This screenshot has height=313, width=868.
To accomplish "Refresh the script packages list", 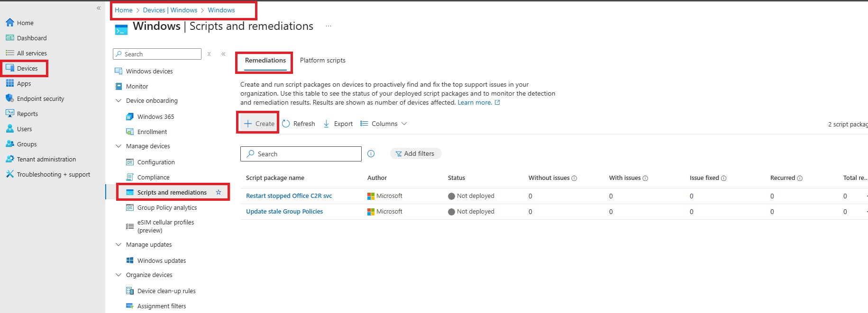I will point(299,124).
